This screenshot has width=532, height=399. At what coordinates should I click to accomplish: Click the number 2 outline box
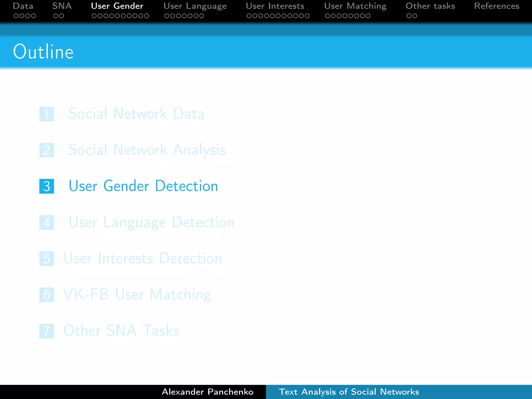coord(47,150)
